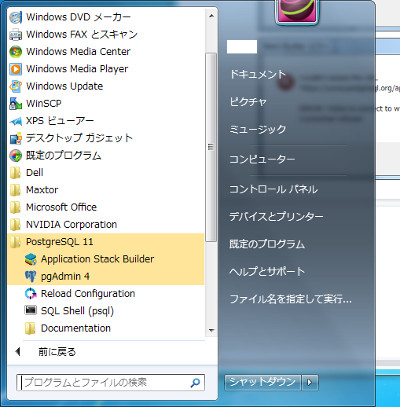Open 既定のプログラム icon in program list
This screenshot has width=400, height=407.
click(x=15, y=156)
